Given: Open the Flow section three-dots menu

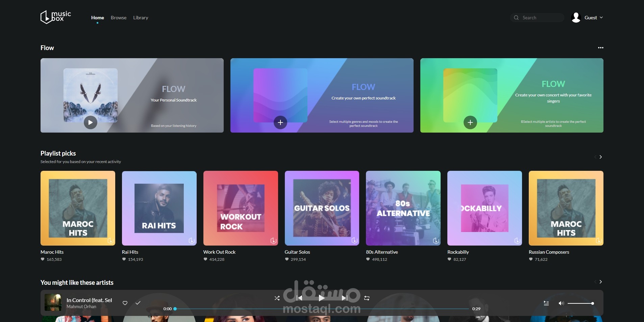Looking at the screenshot, I should tap(600, 48).
